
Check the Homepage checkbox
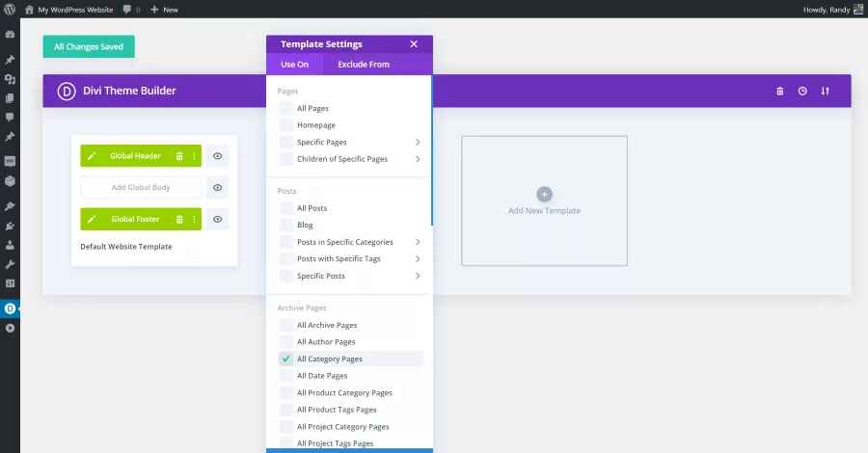285,125
